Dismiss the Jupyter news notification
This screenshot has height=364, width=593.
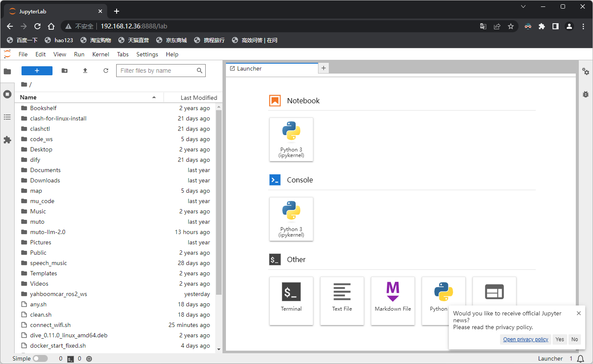click(x=579, y=313)
